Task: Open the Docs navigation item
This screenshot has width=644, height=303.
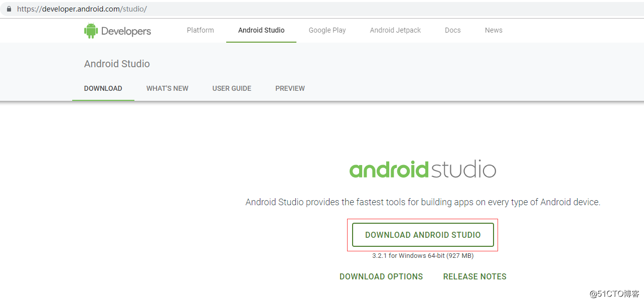Action: tap(453, 30)
